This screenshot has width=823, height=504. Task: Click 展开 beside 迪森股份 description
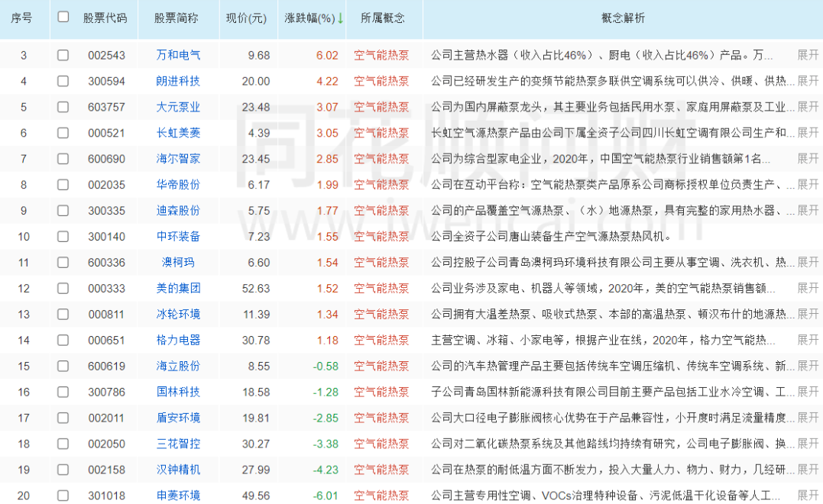(x=808, y=210)
